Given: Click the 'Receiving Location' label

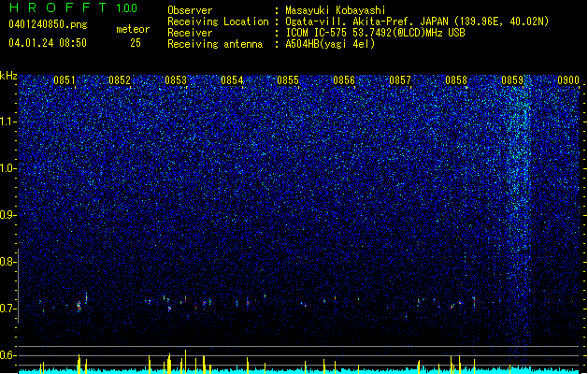Looking at the screenshot, I should (218, 22).
